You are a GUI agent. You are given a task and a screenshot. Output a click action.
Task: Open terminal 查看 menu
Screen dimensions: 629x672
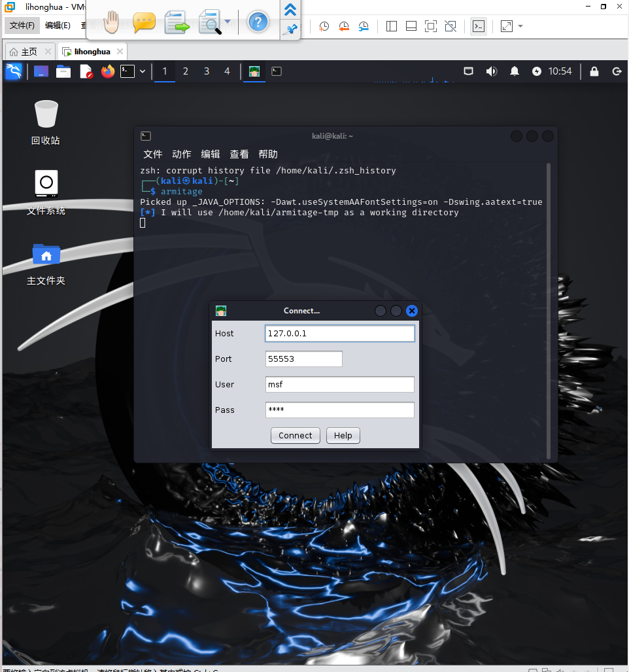click(x=239, y=154)
